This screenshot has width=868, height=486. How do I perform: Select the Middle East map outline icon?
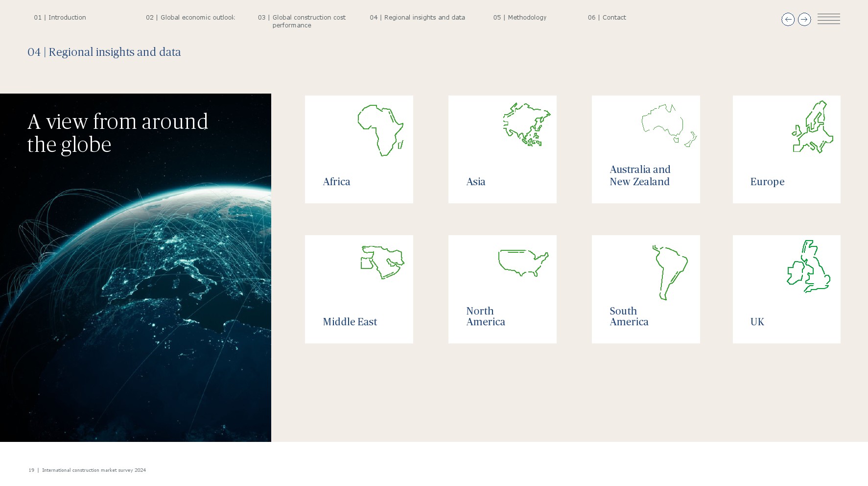(382, 262)
